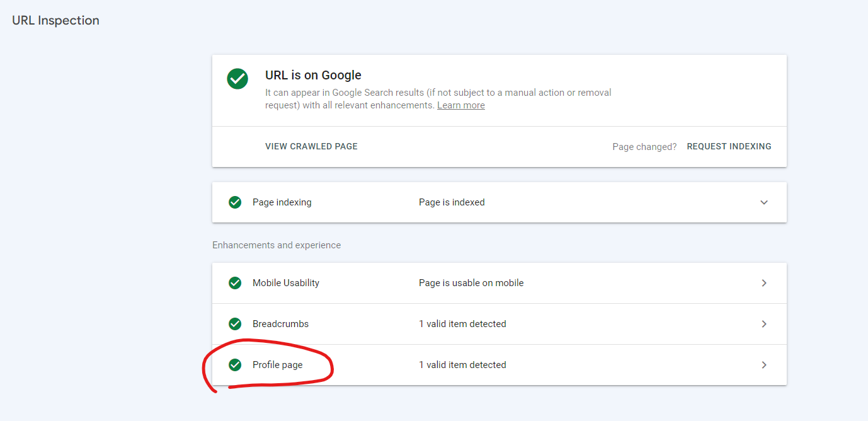
Task: Click the Profile page green check icon
Action: click(235, 365)
